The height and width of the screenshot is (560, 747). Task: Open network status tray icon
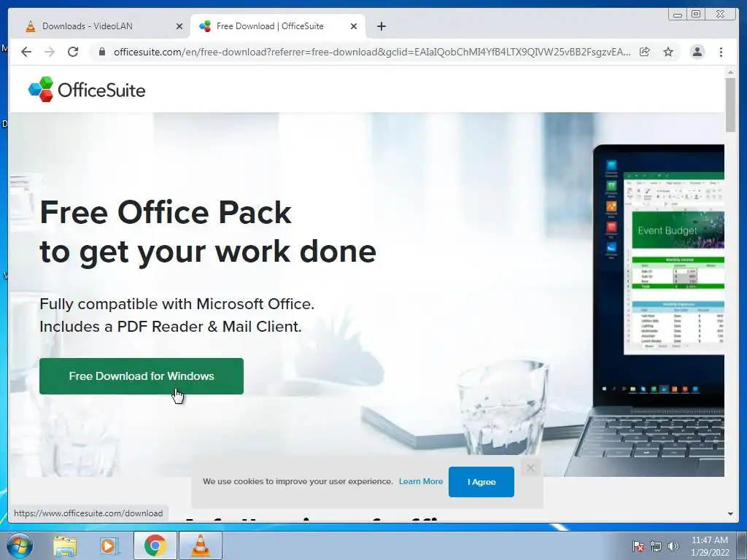(656, 546)
